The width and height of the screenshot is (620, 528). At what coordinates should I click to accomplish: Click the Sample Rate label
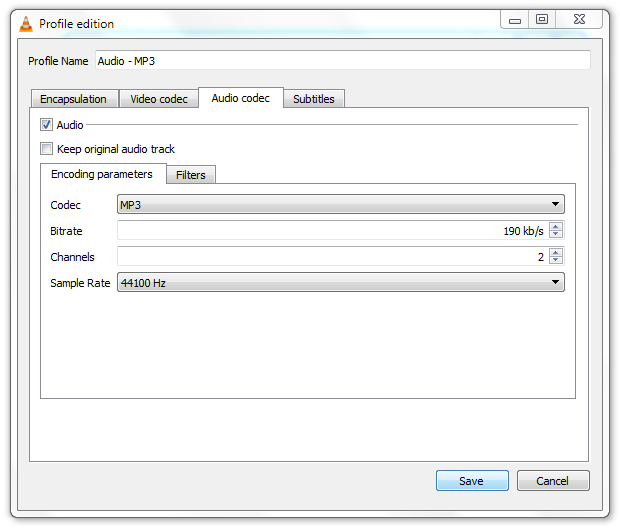80,283
